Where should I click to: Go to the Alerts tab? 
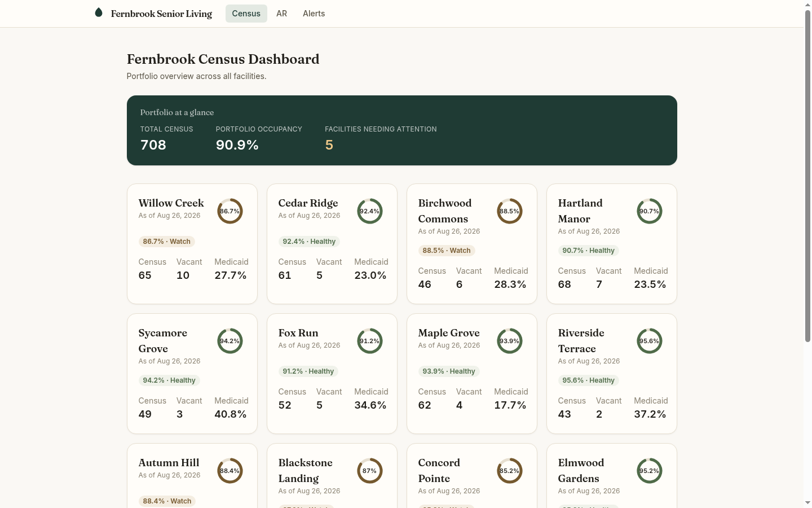pyautogui.click(x=314, y=14)
